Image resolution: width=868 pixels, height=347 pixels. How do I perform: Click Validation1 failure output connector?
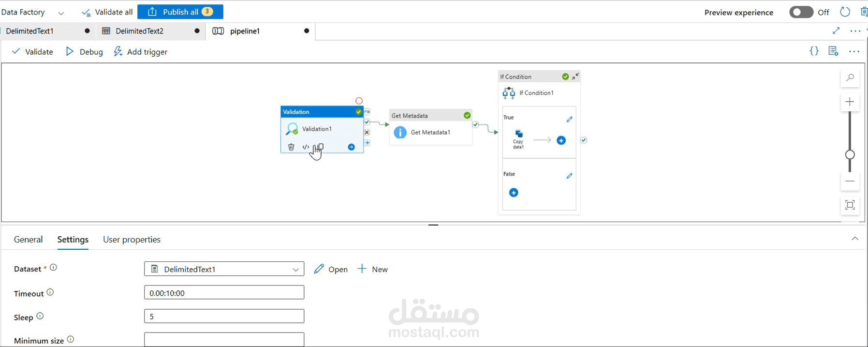point(367,132)
